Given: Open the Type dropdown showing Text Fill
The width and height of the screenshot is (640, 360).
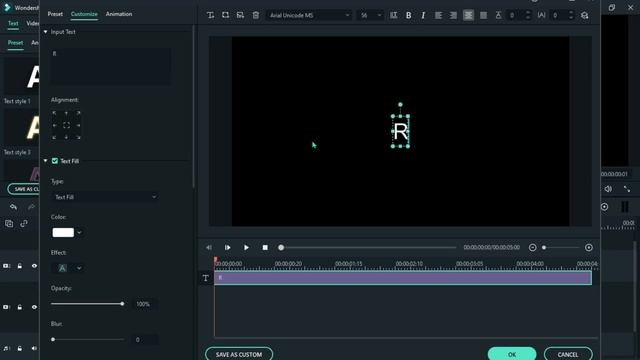Looking at the screenshot, I should (105, 197).
